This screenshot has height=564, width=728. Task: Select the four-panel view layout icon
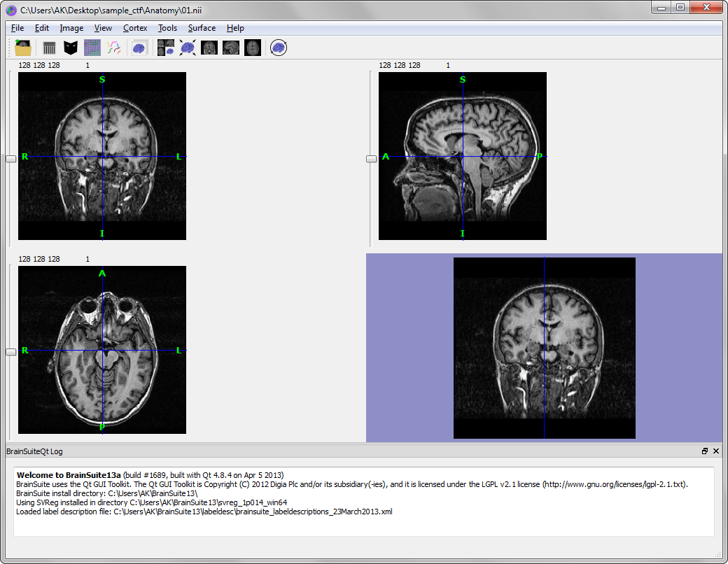point(166,48)
